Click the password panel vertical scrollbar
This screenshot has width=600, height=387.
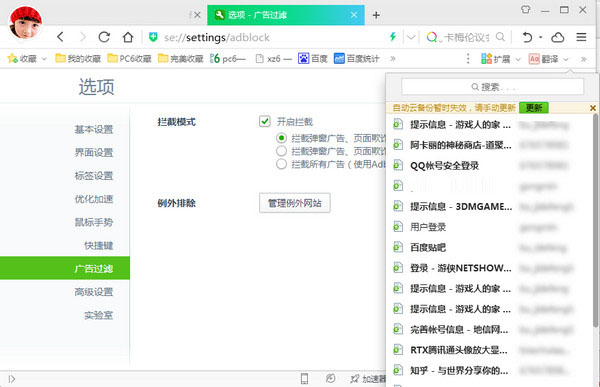pos(596,221)
